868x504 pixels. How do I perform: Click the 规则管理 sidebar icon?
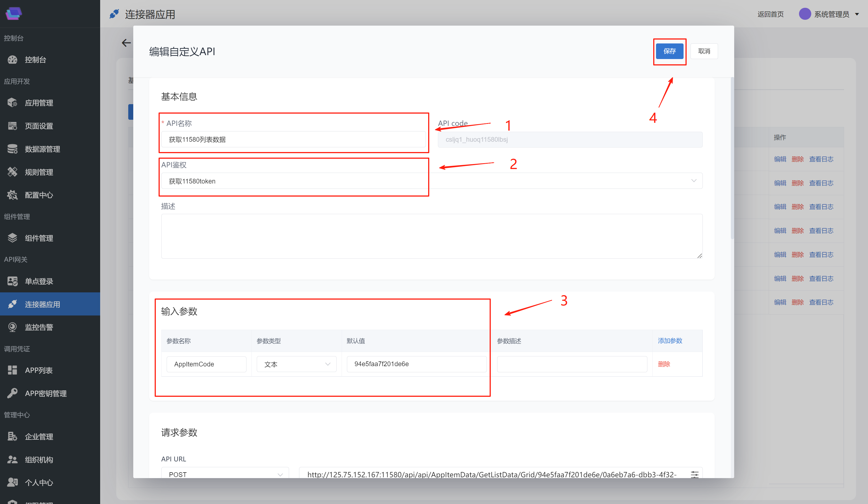point(13,172)
